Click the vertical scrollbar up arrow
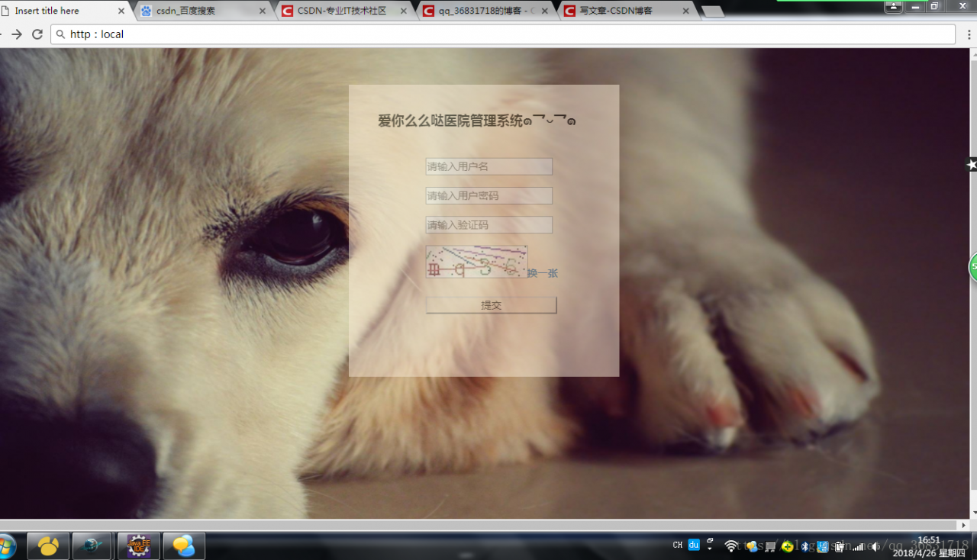 973,54
